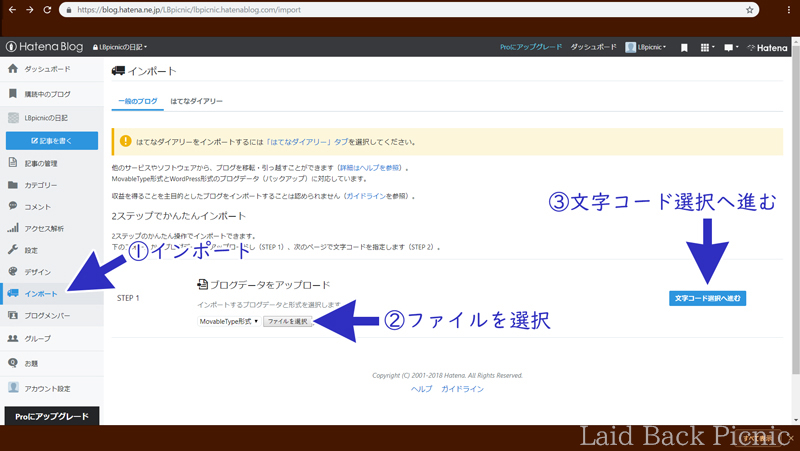Image resolution: width=800 pixels, height=451 pixels.
Task: Open the ガイドライン link in the paragraph
Action: [x=366, y=196]
